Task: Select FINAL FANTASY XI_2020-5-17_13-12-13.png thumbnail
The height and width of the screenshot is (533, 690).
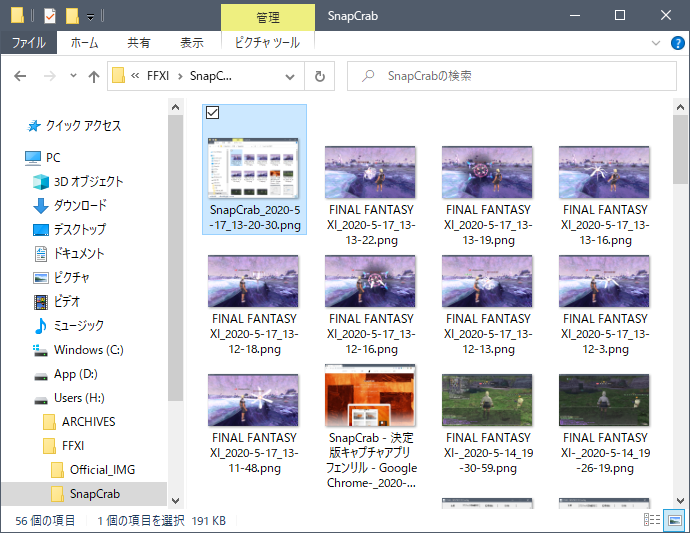Action: point(487,281)
